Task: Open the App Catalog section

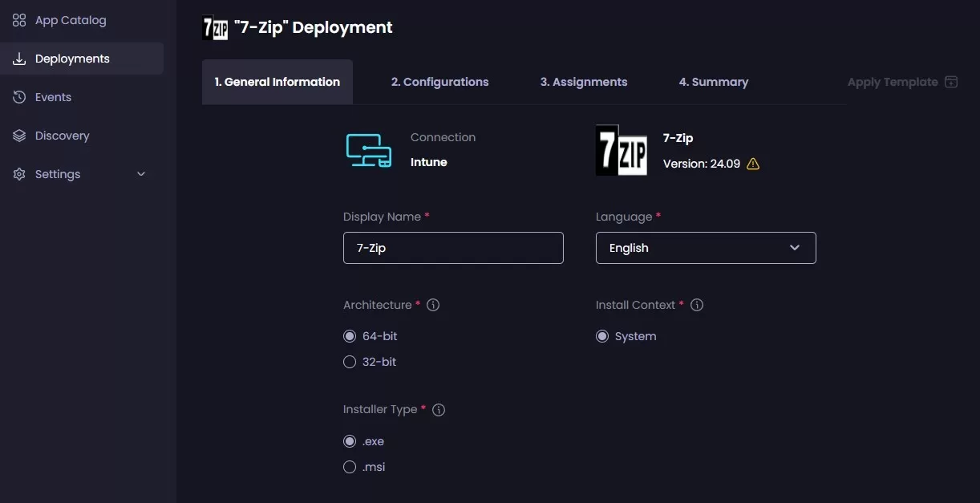Action: 18,19
